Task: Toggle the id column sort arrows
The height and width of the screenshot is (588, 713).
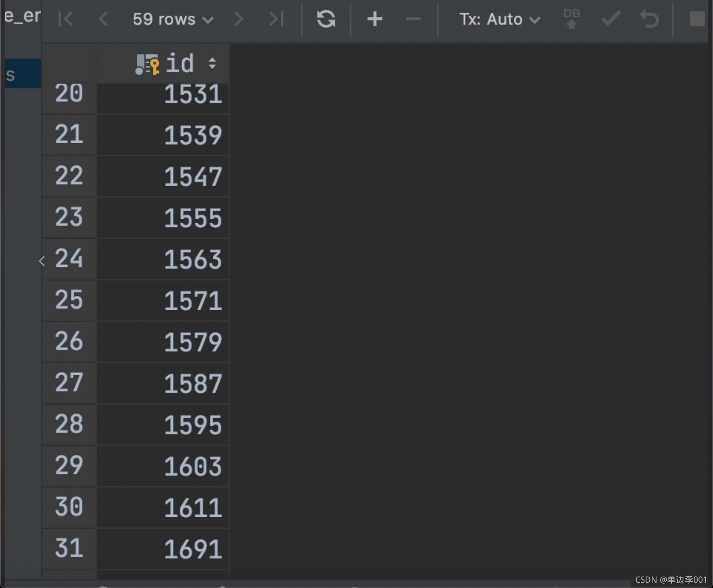Action: [x=212, y=64]
